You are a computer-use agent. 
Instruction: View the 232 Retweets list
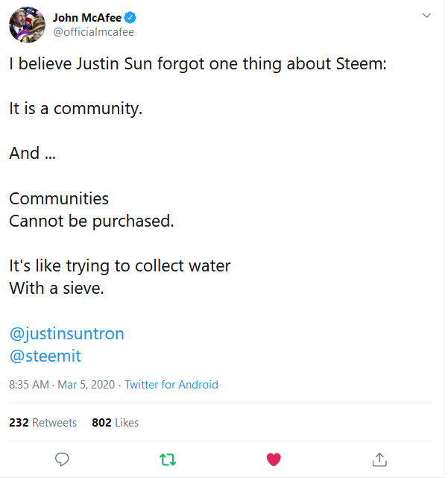[42, 423]
